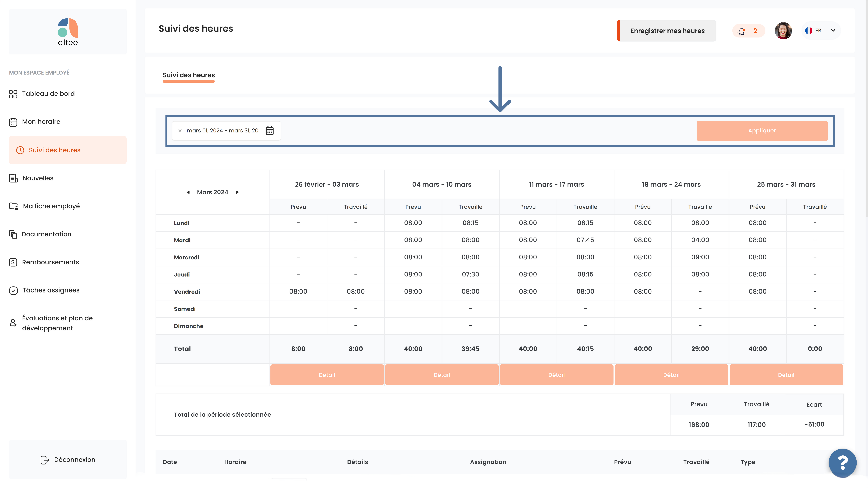The height and width of the screenshot is (488, 868).
Task: Open notifications bell with 2 alerts
Action: click(x=748, y=31)
